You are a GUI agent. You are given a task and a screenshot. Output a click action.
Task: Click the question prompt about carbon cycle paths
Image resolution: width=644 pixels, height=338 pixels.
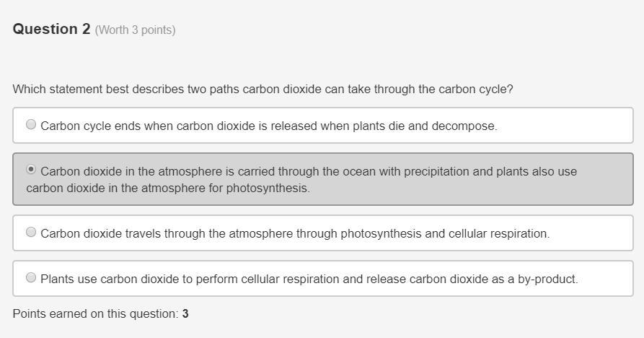click(263, 90)
